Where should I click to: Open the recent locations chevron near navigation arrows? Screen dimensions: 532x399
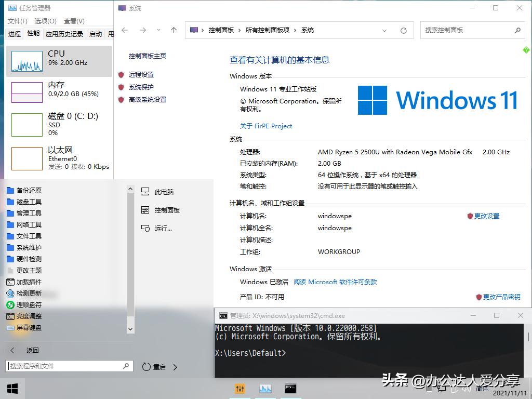point(158,30)
